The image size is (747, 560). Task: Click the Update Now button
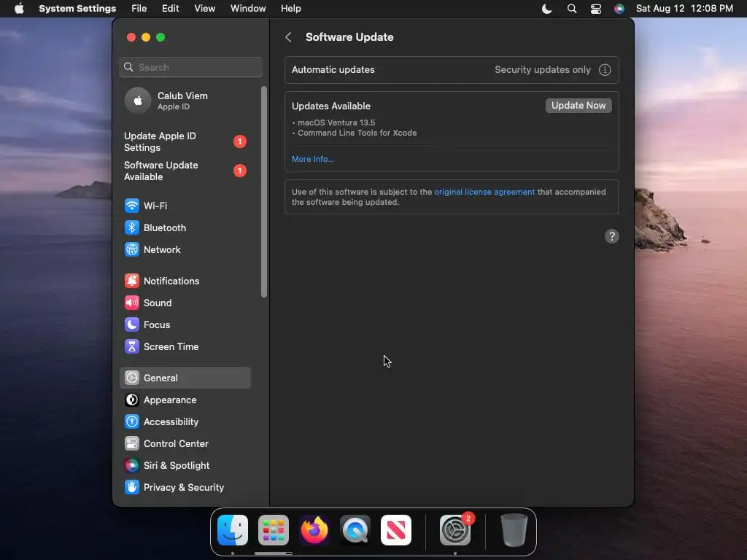point(578,106)
